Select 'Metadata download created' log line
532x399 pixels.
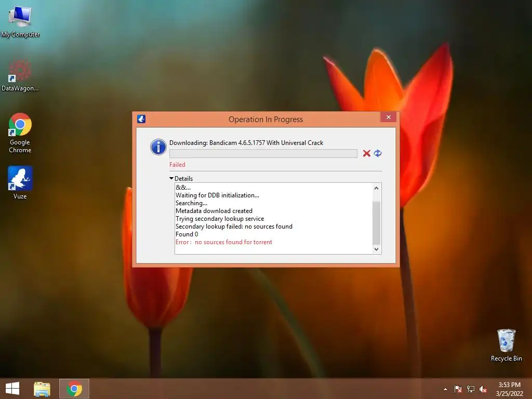(x=214, y=211)
